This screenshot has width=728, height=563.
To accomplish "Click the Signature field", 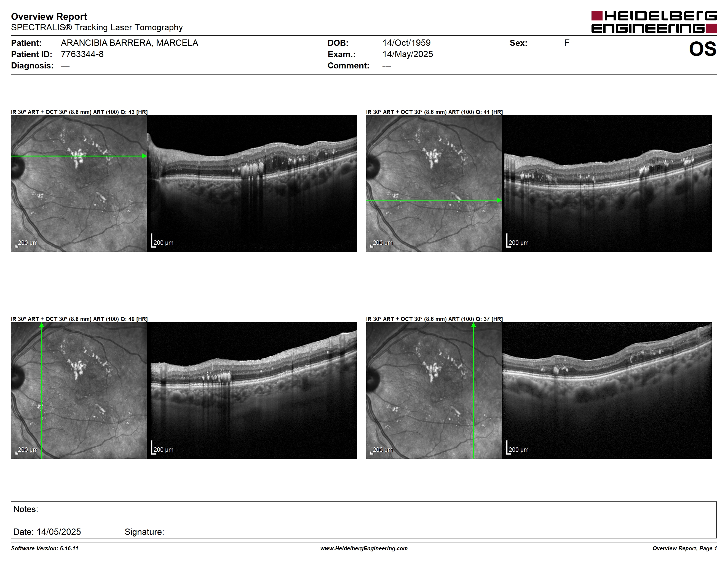I will 144,532.
